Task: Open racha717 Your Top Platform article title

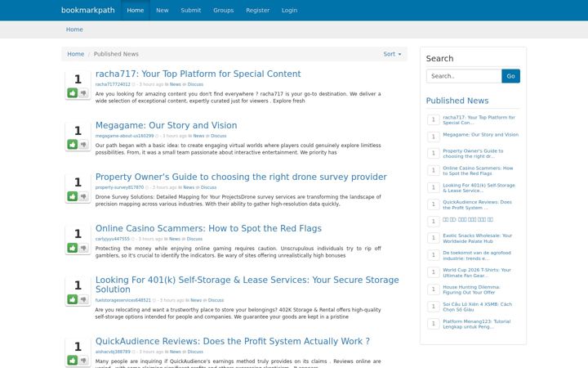Action: coord(198,74)
